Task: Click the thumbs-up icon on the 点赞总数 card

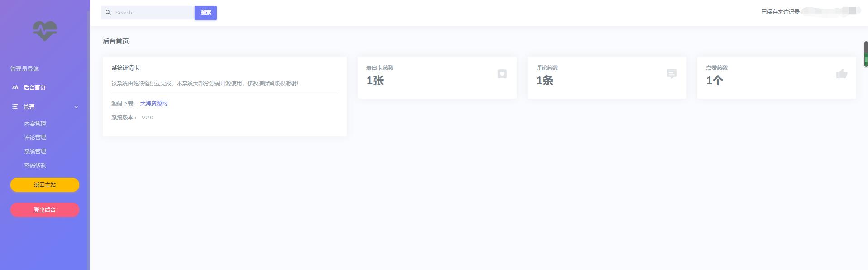Action: click(x=841, y=74)
